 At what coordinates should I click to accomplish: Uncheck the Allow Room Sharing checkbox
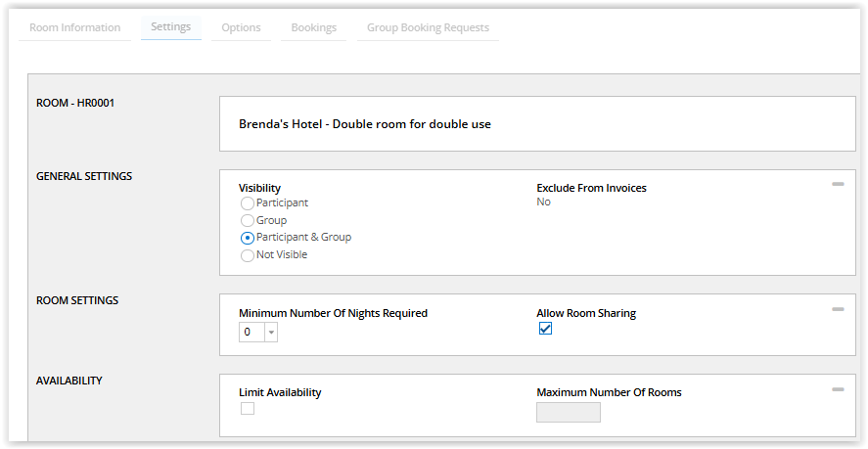coord(545,329)
